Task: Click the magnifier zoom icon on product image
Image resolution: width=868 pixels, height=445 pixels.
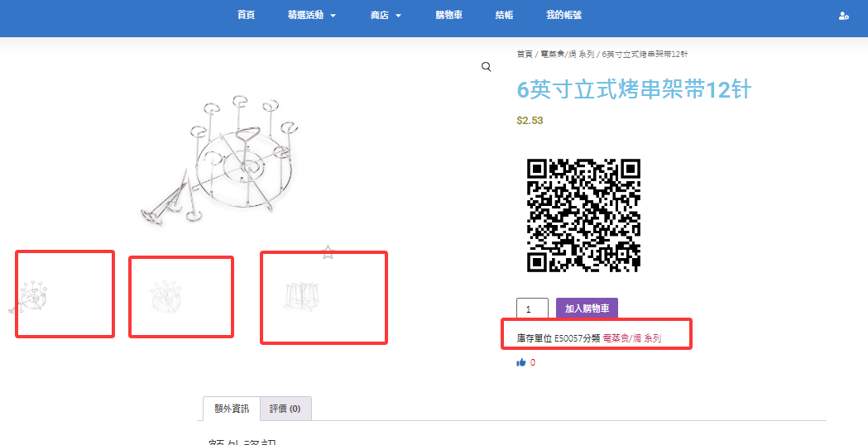Action: tap(486, 67)
